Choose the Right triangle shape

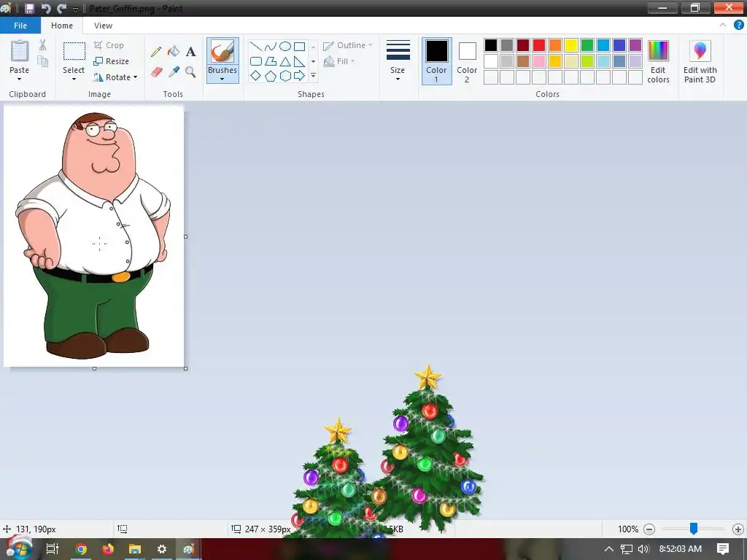tap(299, 61)
